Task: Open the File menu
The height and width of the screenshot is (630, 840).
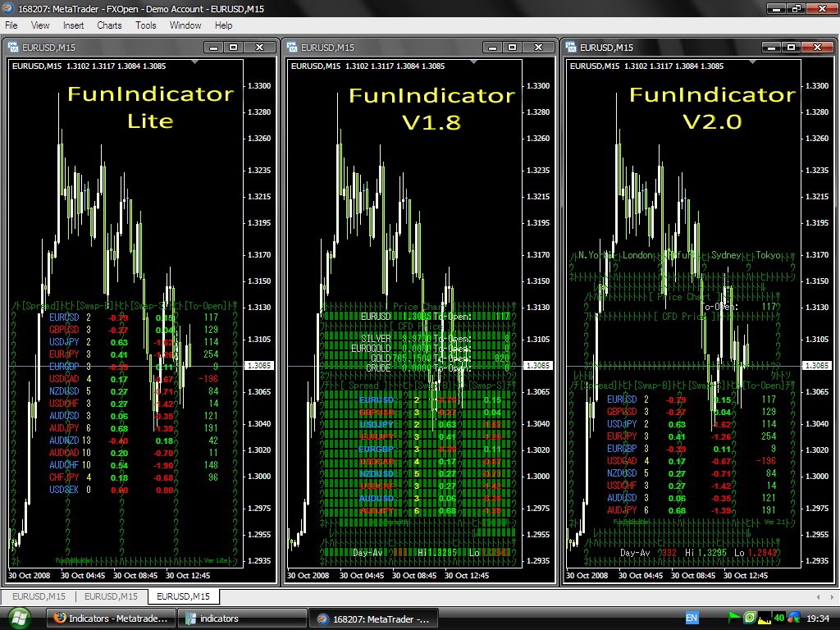Action: [11, 25]
